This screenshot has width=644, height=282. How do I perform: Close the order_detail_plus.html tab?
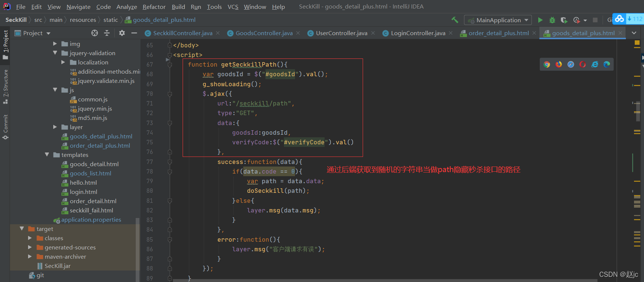534,33
